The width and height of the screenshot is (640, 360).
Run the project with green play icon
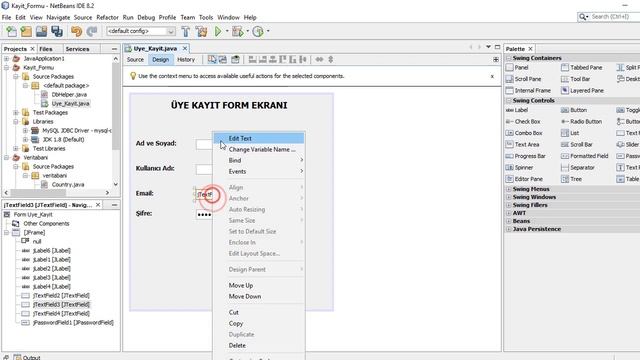[218, 31]
